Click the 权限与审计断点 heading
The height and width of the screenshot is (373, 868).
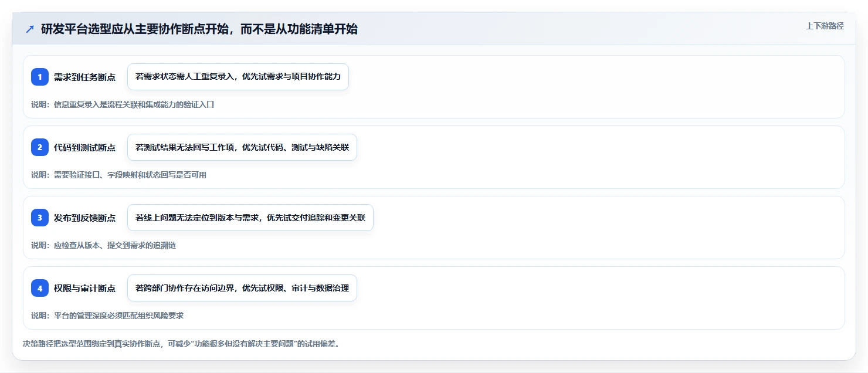[84, 288]
